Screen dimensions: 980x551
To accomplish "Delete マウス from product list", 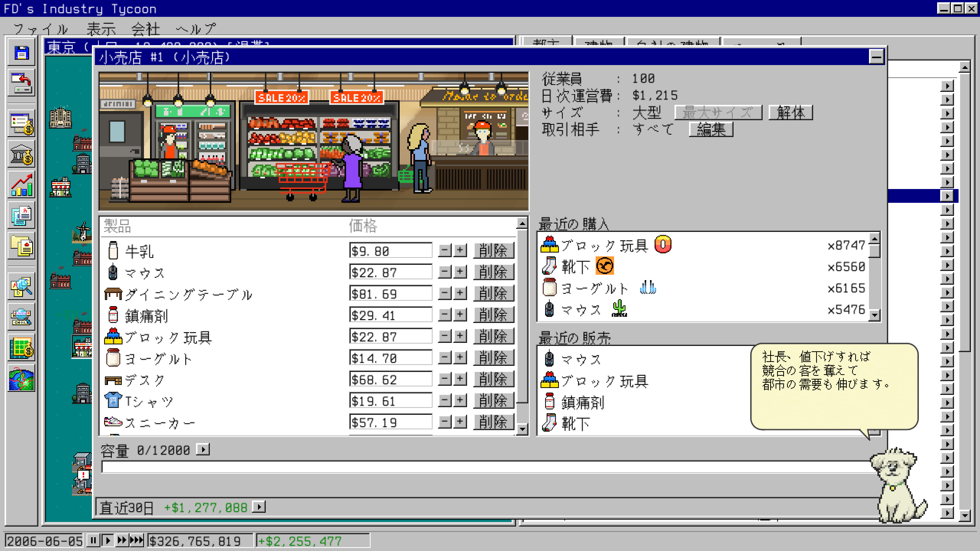I will tap(493, 272).
